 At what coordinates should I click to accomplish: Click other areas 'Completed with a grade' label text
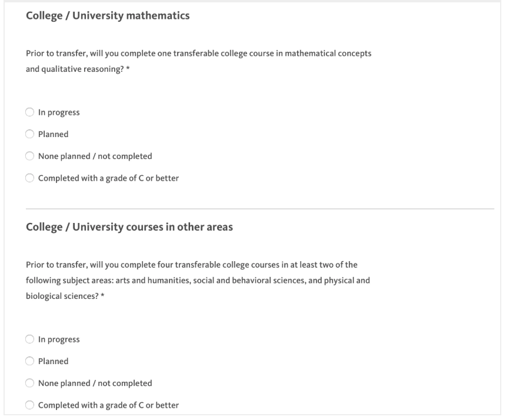108,405
